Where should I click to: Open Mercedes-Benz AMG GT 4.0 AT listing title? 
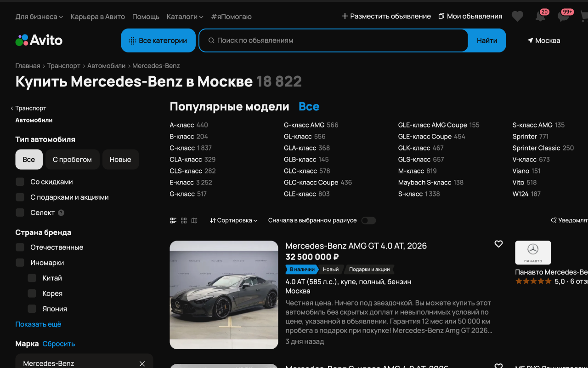point(356,246)
